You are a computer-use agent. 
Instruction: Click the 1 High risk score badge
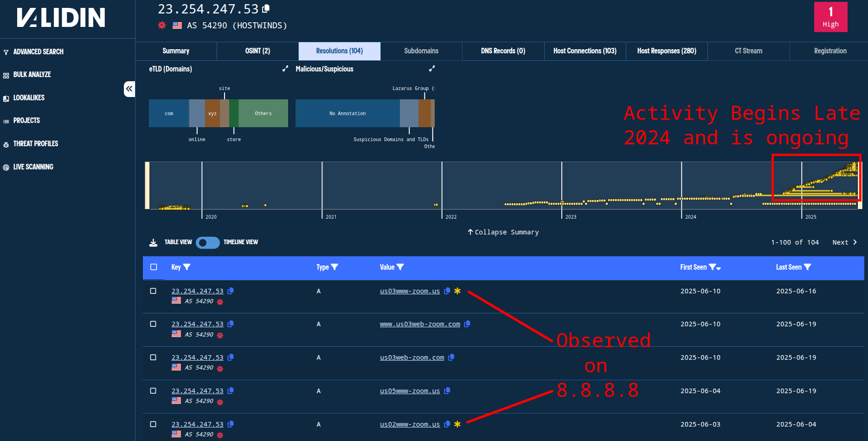click(x=830, y=17)
